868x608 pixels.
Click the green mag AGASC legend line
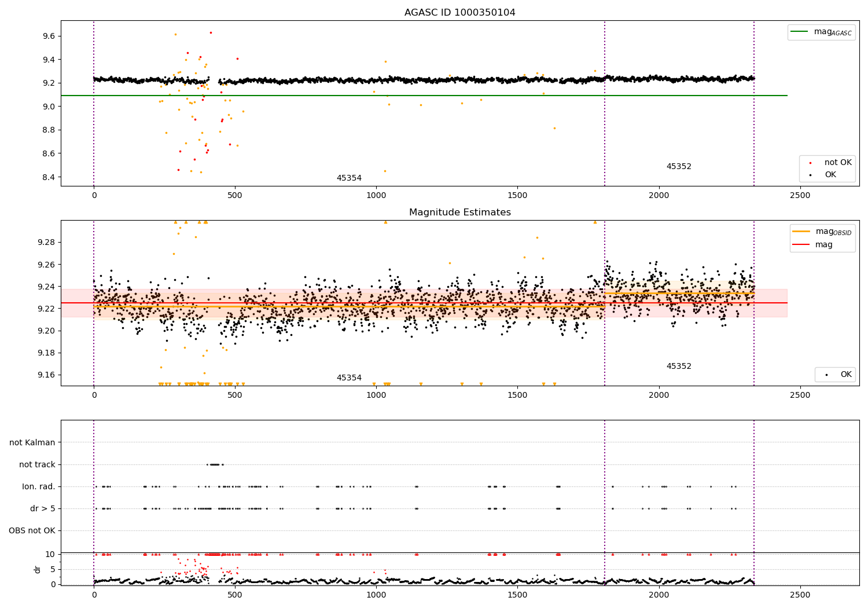click(x=800, y=32)
